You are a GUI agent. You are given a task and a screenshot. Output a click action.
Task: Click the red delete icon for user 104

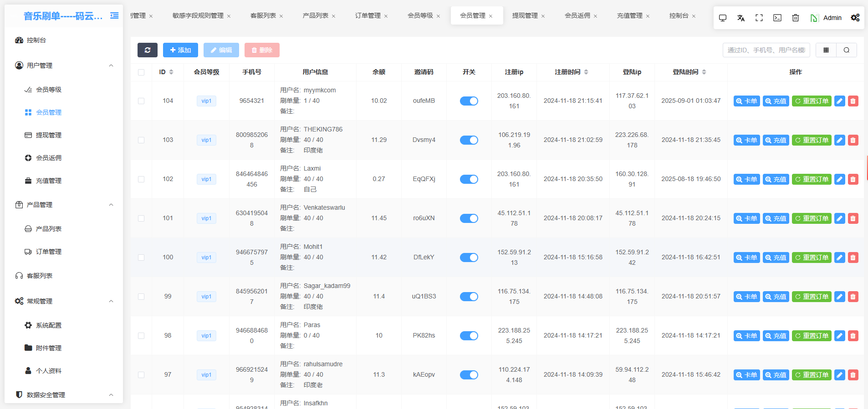pos(853,101)
